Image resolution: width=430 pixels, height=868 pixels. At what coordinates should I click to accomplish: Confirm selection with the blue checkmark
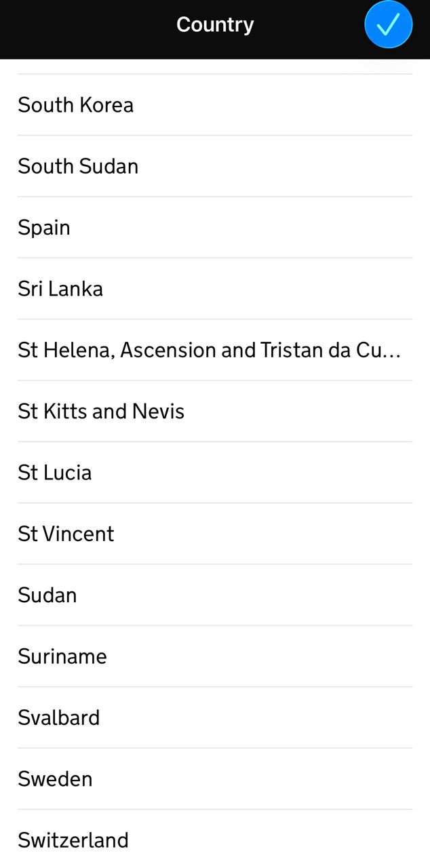[388, 25]
